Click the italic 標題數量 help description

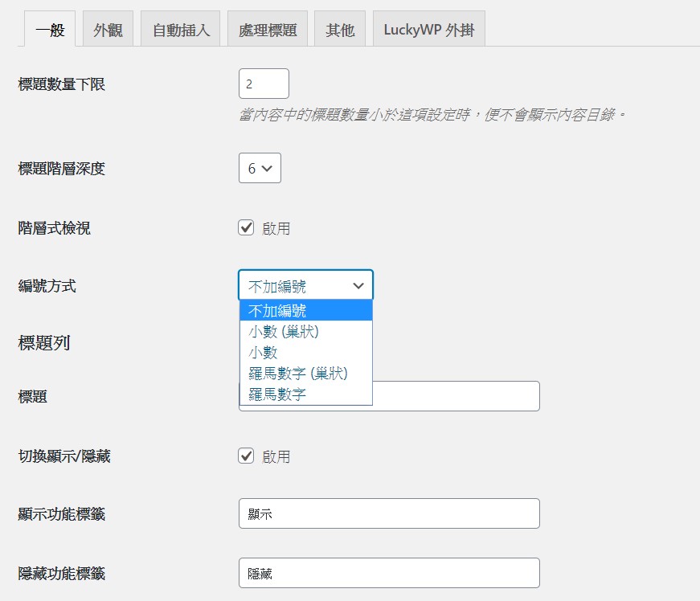pos(432,115)
